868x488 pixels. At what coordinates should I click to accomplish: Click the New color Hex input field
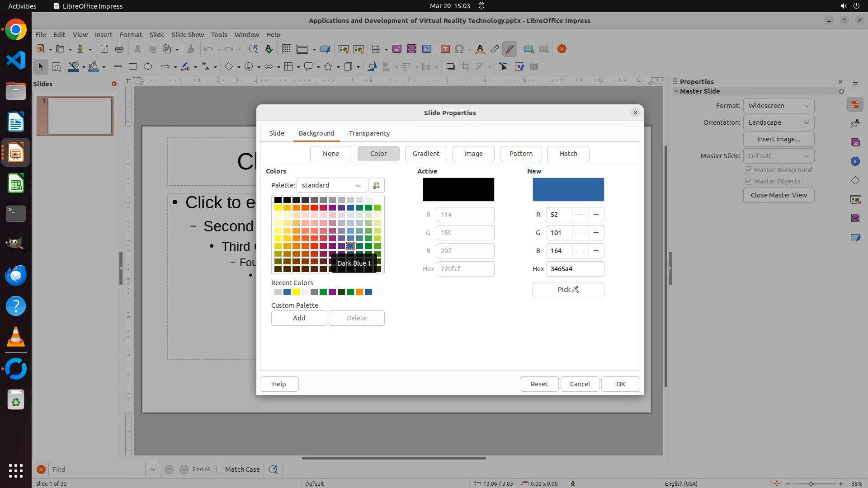[575, 269]
